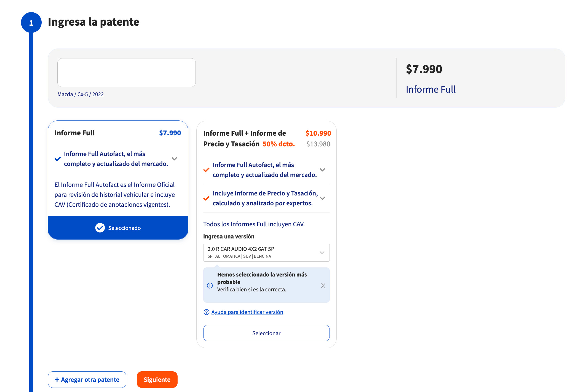Click the info icon in the version notice
The image size is (573, 392).
click(210, 286)
